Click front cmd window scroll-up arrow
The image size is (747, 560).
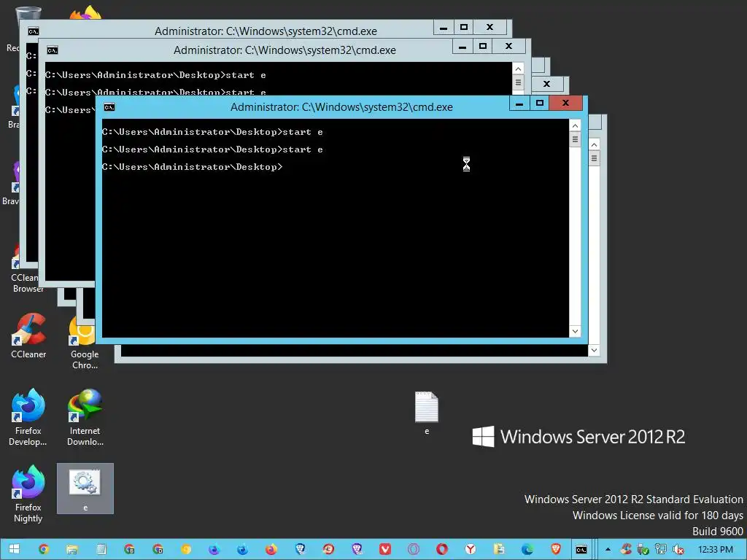pos(575,125)
